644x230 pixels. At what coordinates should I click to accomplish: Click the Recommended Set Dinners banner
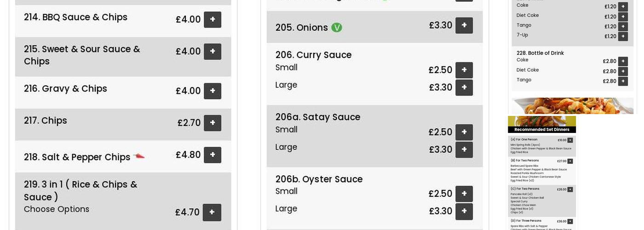point(542,129)
